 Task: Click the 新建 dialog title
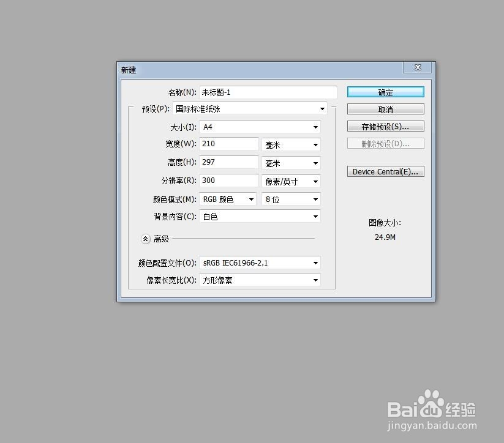click(x=129, y=70)
